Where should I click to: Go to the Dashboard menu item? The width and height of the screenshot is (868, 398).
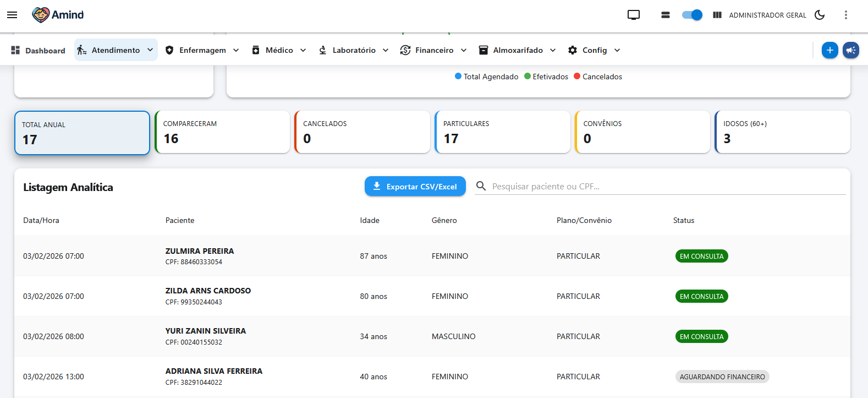tap(38, 51)
